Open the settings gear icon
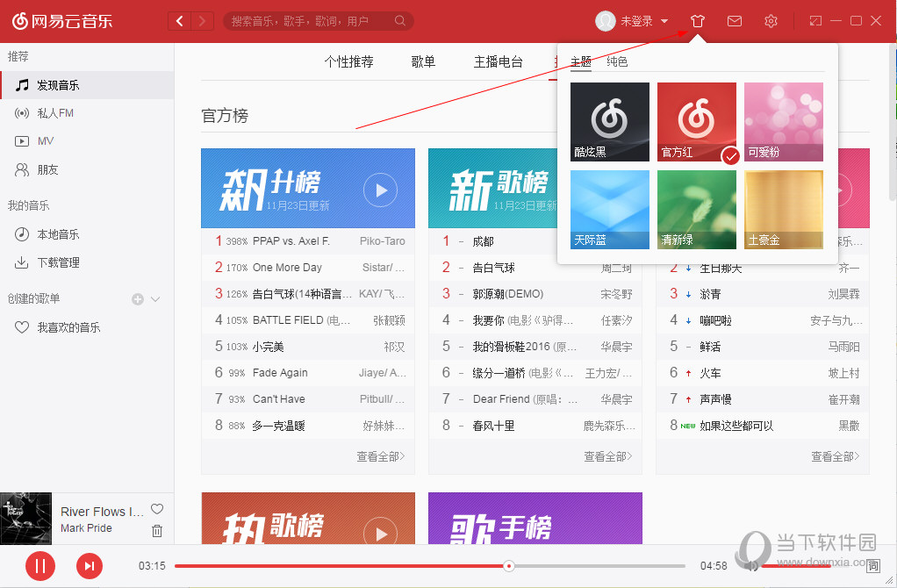The width and height of the screenshot is (897, 588). click(771, 21)
